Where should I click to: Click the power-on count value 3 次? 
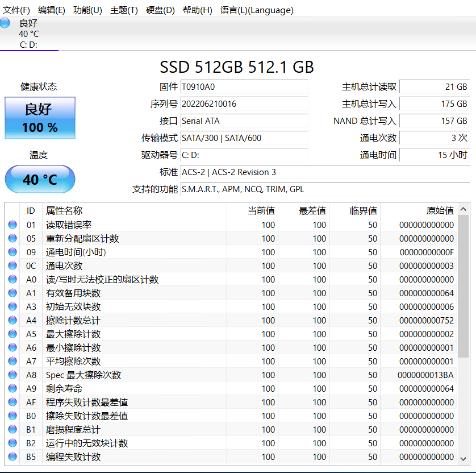pyautogui.click(x=435, y=138)
